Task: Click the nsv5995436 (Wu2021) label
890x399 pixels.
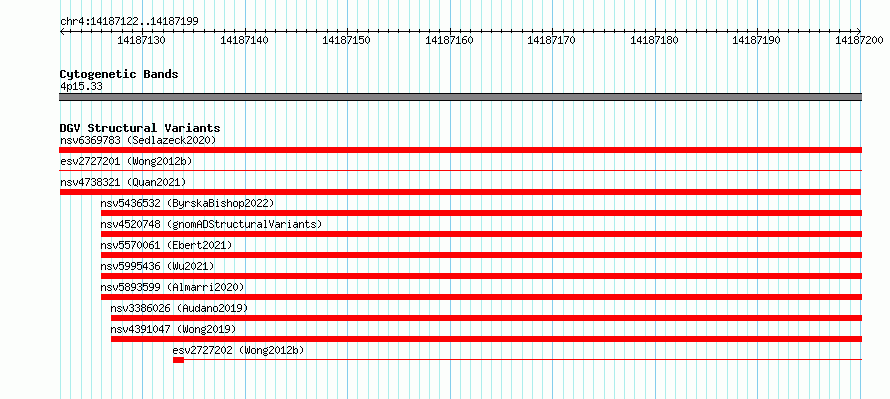Action: (158, 266)
